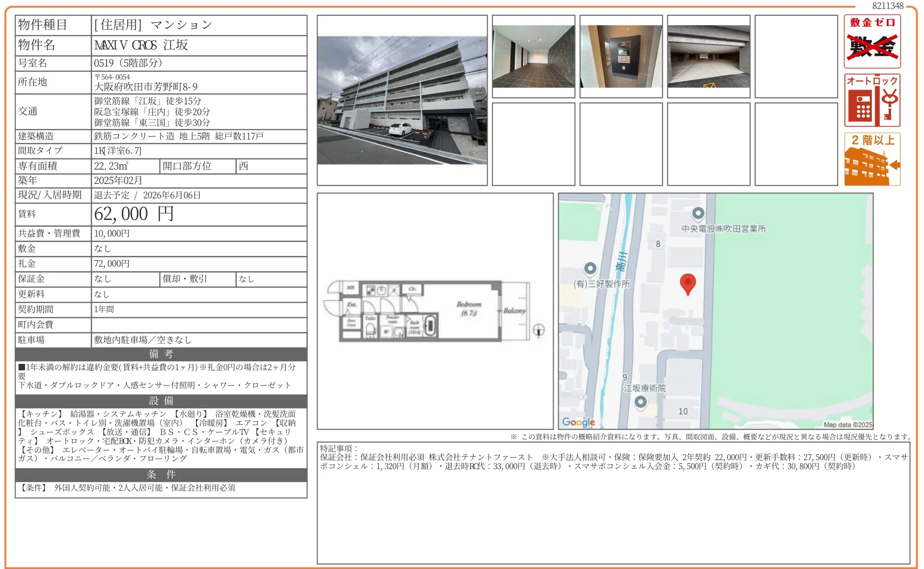
Task: Click the 敷金ゼロ zero-deposit badge icon
Action: pyautogui.click(x=872, y=41)
